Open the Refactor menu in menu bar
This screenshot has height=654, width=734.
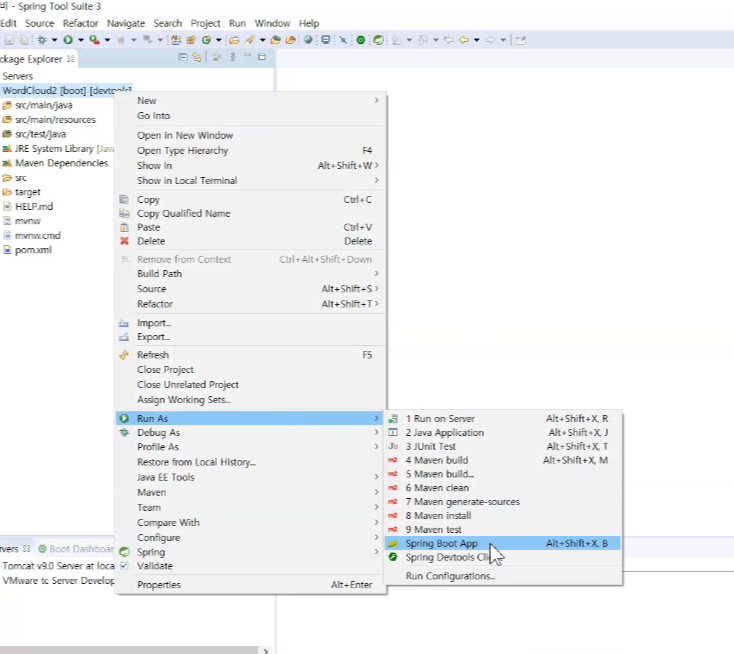tap(81, 23)
